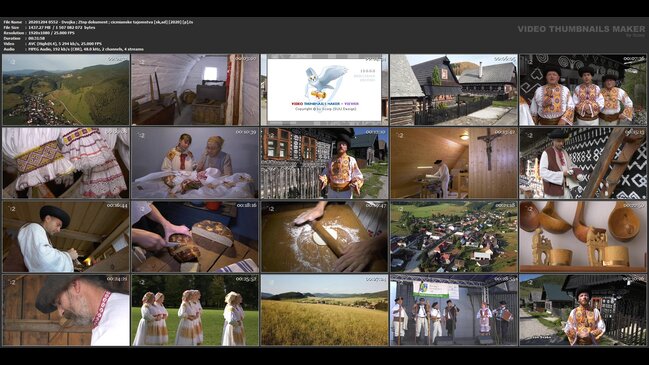Open thumbnail of three men in folk costumes

[583, 90]
